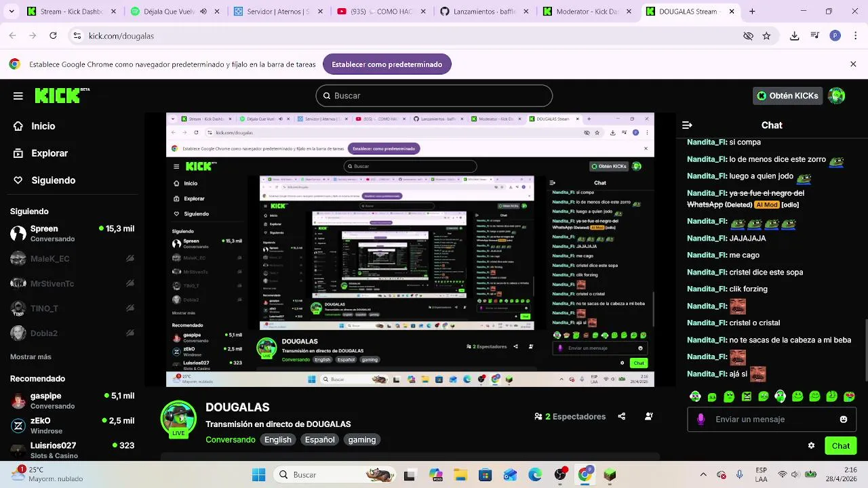Open Windows Start menu

(x=259, y=475)
